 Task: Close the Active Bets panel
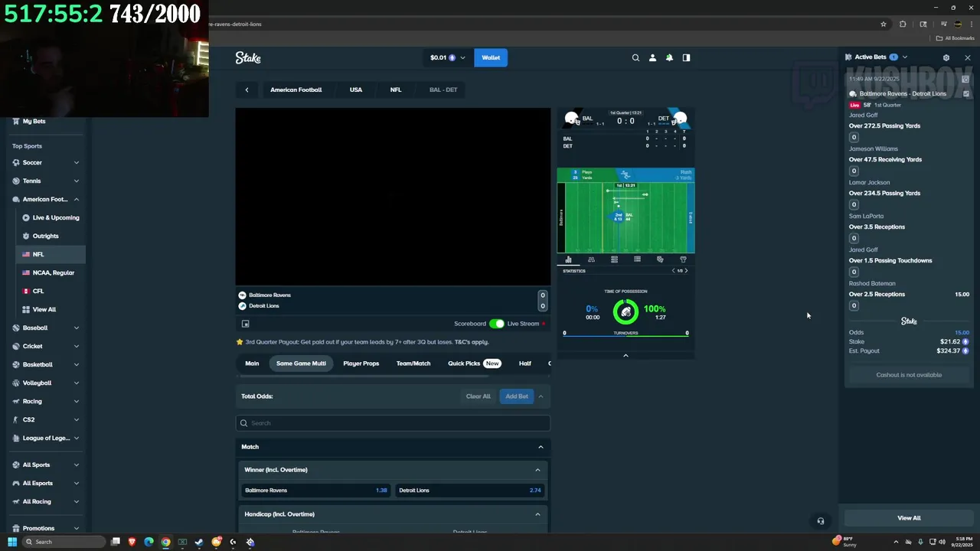[x=967, y=57]
